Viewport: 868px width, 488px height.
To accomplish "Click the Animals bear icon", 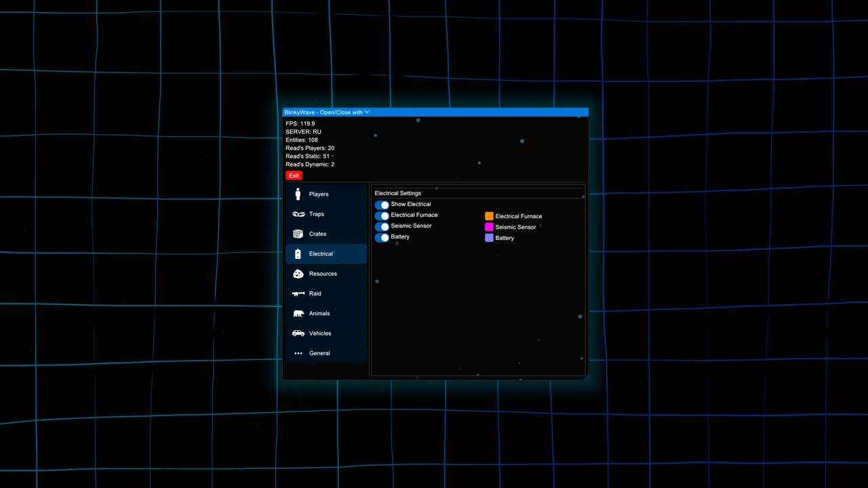I will (x=298, y=313).
